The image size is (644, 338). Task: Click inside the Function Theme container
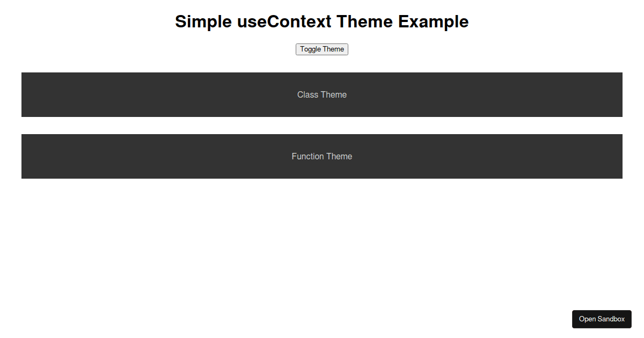[322, 156]
